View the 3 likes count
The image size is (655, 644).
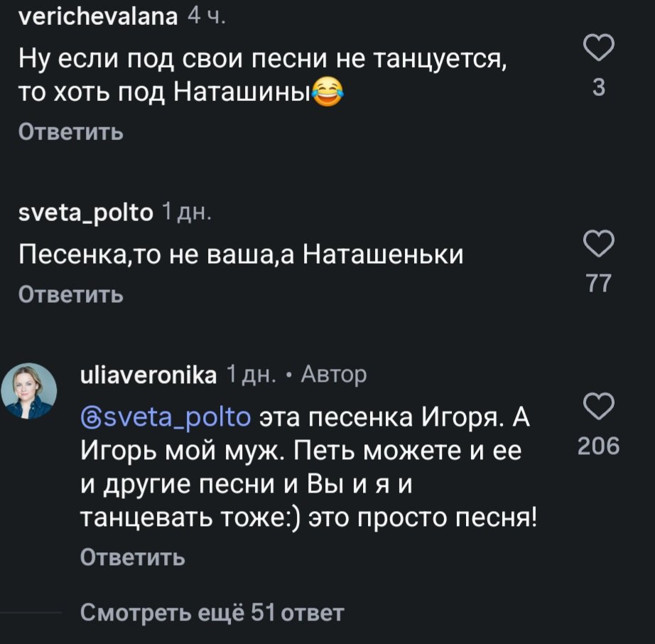[598, 89]
